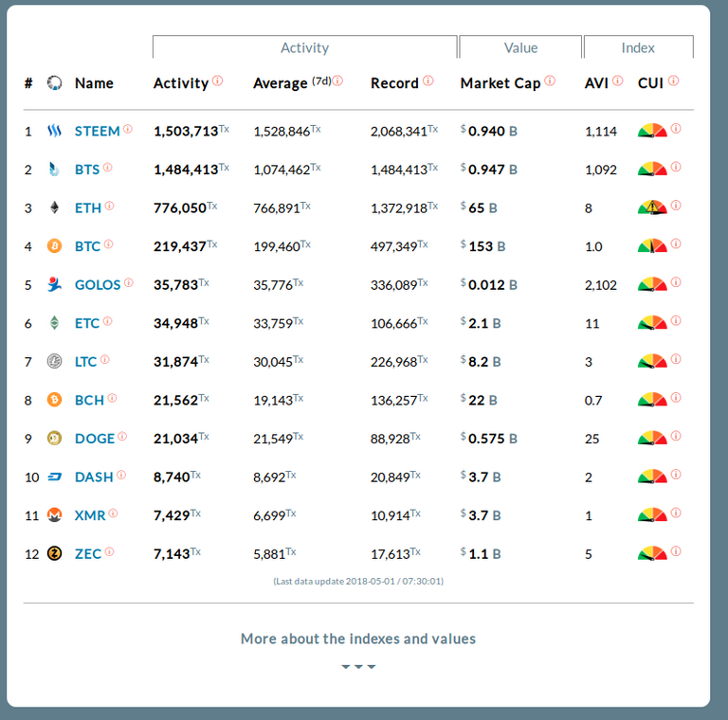The height and width of the screenshot is (720, 728).
Task: Click the ETH diamond logo icon
Action: 54,207
